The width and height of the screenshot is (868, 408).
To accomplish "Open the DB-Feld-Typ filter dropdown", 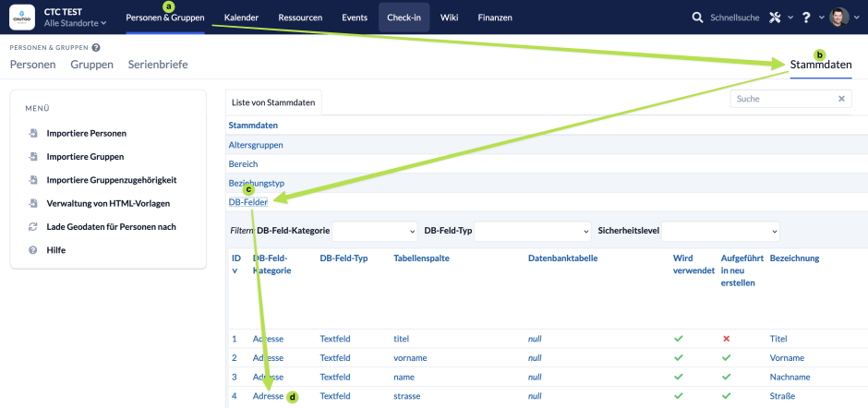I will 533,231.
